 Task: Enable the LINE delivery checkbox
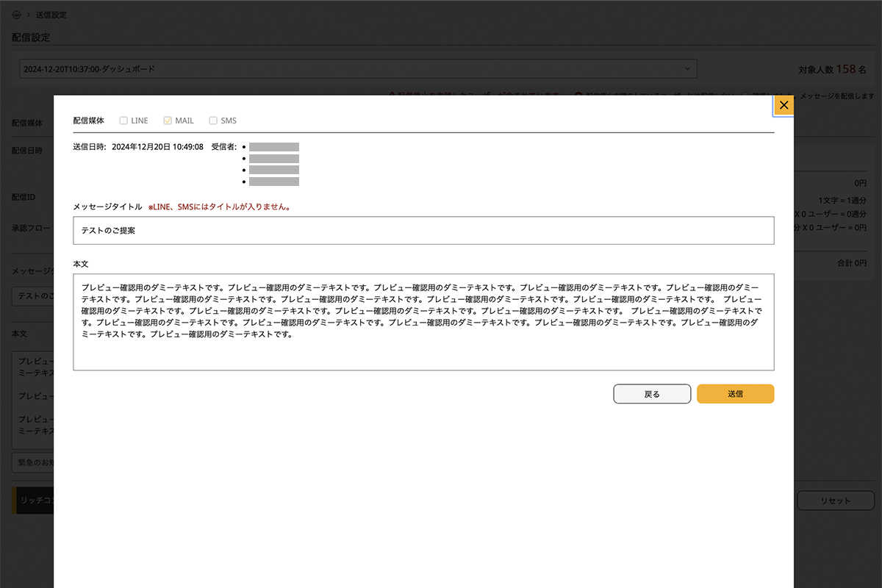[x=123, y=121]
